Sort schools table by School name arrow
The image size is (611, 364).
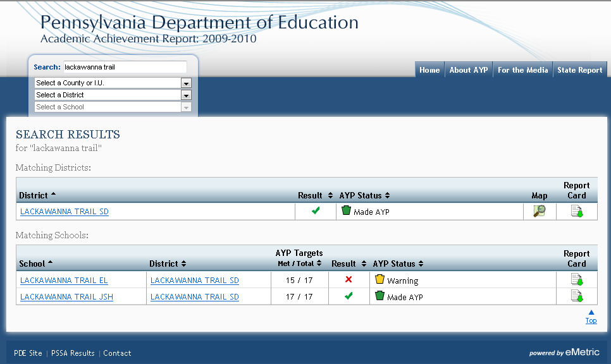coord(50,262)
